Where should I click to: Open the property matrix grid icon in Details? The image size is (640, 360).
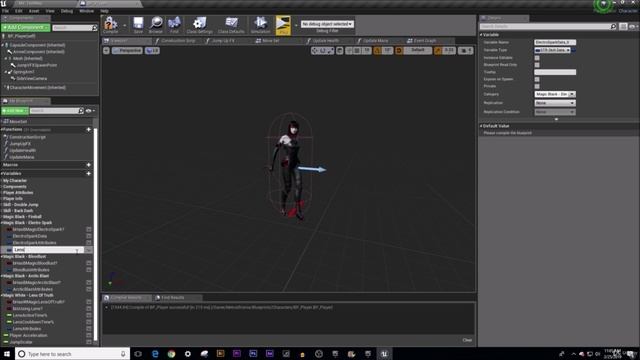point(623,27)
